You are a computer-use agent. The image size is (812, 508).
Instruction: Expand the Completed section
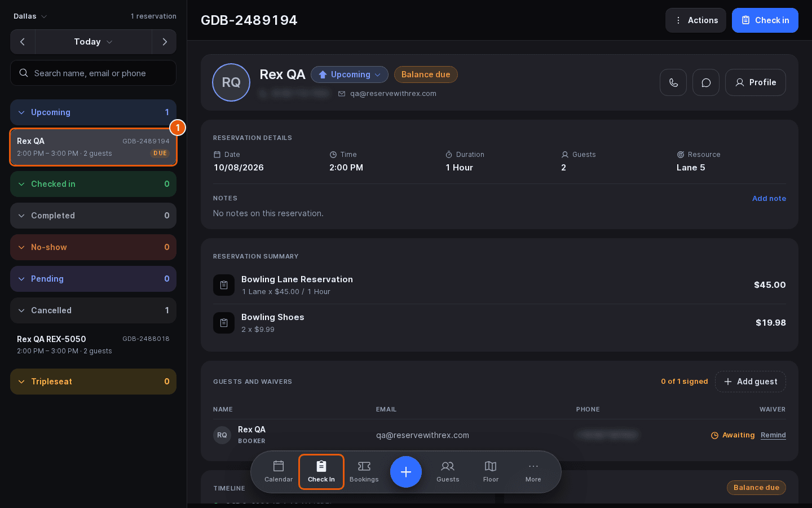pos(94,216)
